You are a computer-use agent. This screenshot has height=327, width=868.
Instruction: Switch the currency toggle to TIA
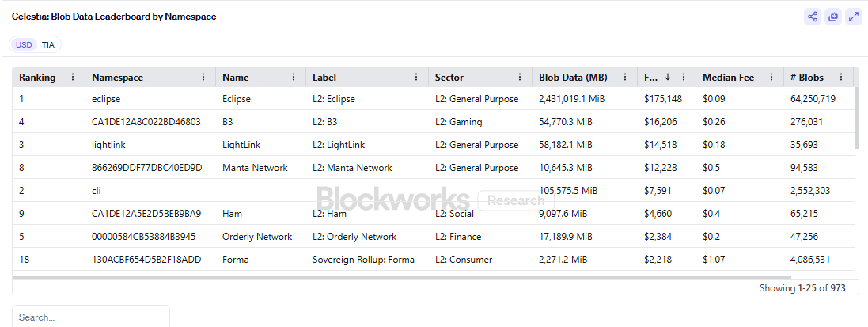coord(48,45)
